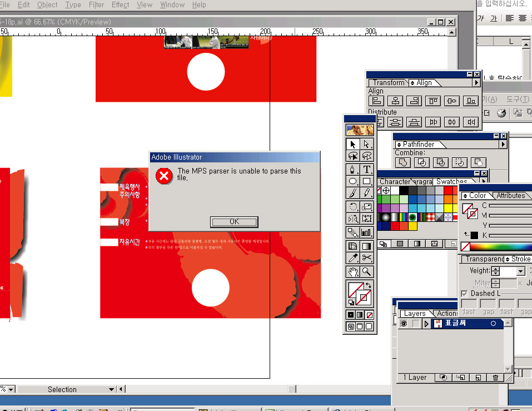Open the Filter menu
The width and height of the screenshot is (532, 411).
coord(96,4)
